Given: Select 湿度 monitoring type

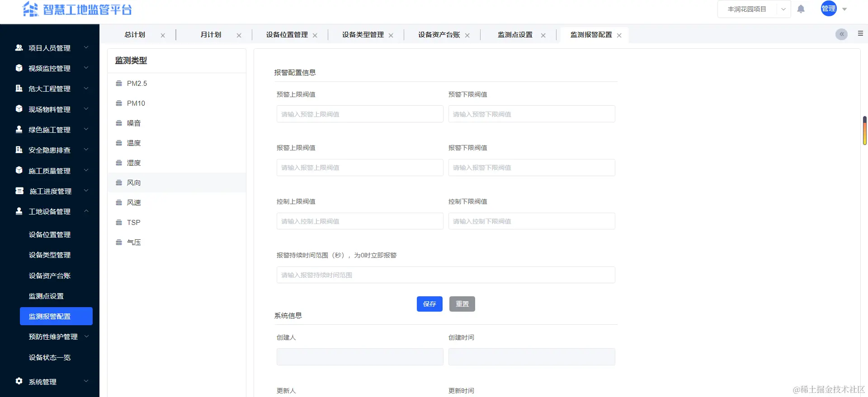Looking at the screenshot, I should (x=177, y=163).
